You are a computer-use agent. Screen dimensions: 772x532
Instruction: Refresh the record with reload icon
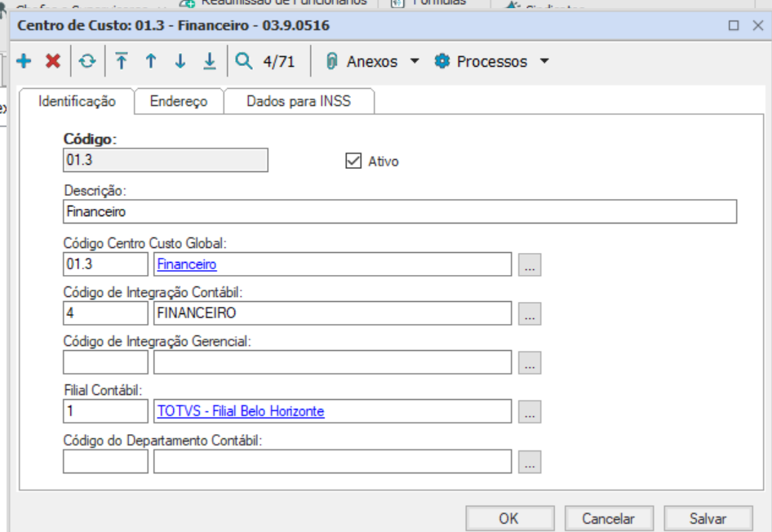pyautogui.click(x=87, y=61)
